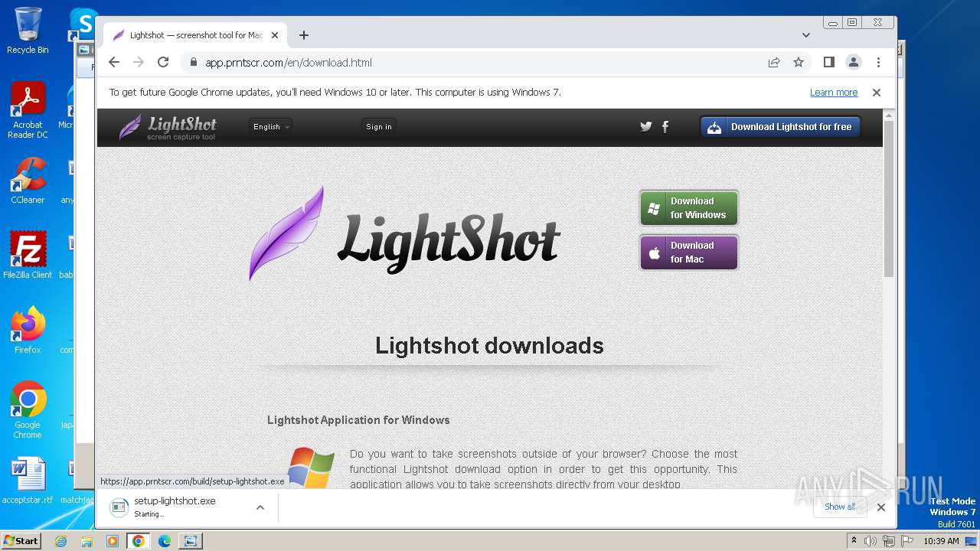Click the site padlock icon in the address bar

click(x=194, y=63)
